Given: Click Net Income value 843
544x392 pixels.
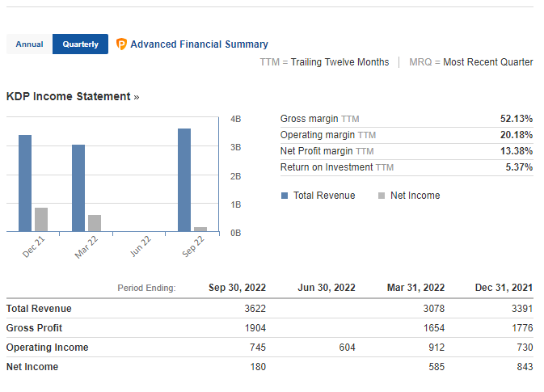Looking at the screenshot, I should 525,367.
